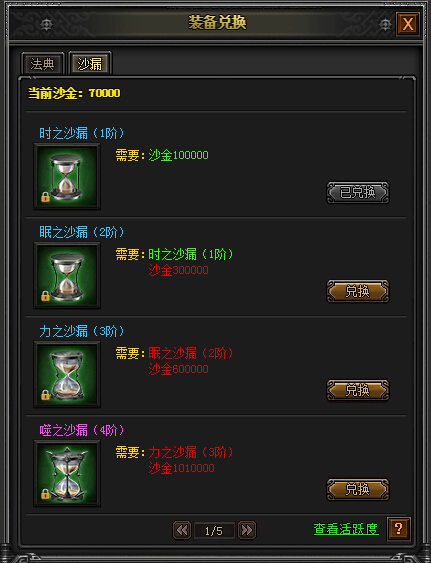Switch to the 法典 tab
The width and height of the screenshot is (431, 563).
click(x=43, y=64)
